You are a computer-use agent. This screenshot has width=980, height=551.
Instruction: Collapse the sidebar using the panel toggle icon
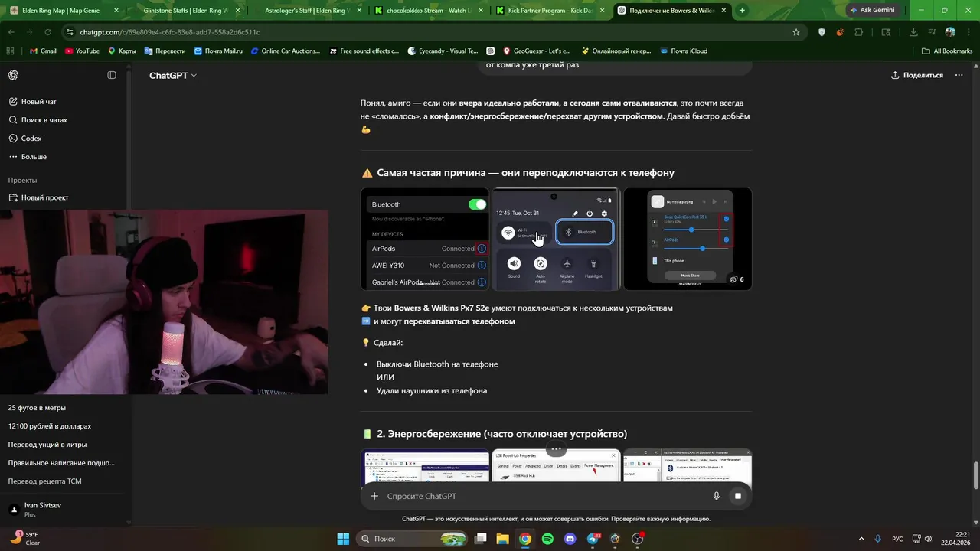coord(112,75)
